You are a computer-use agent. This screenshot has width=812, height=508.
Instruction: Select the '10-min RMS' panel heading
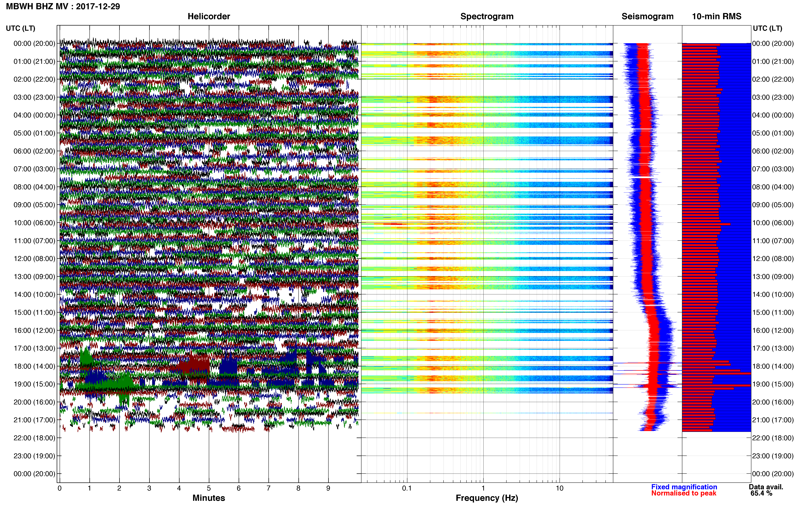716,16
